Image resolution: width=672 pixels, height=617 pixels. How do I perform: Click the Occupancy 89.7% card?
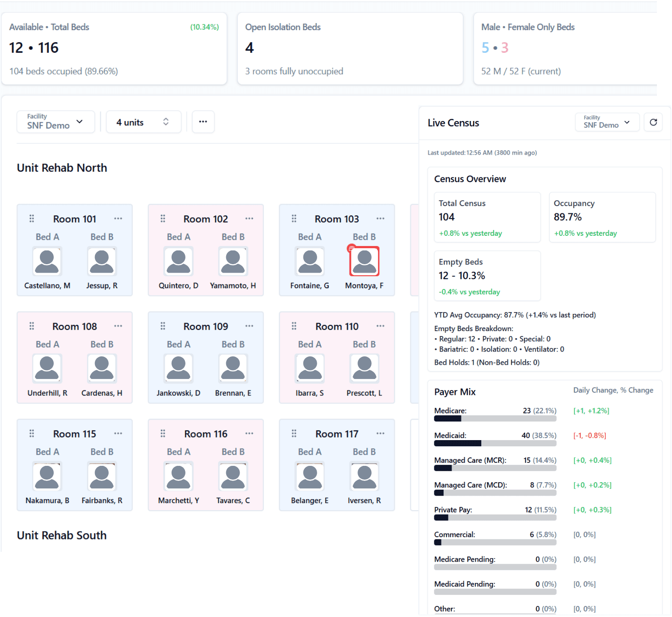tap(602, 217)
